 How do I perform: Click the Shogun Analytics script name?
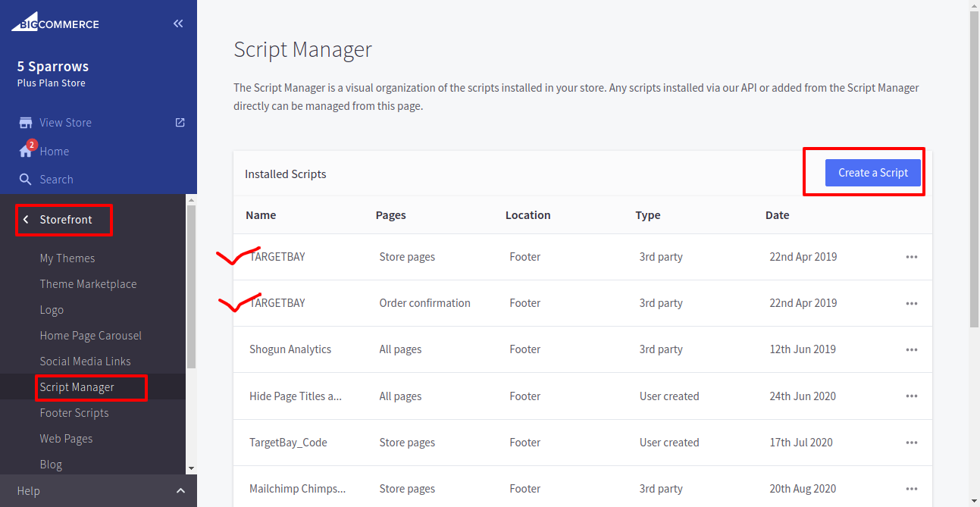pos(290,349)
